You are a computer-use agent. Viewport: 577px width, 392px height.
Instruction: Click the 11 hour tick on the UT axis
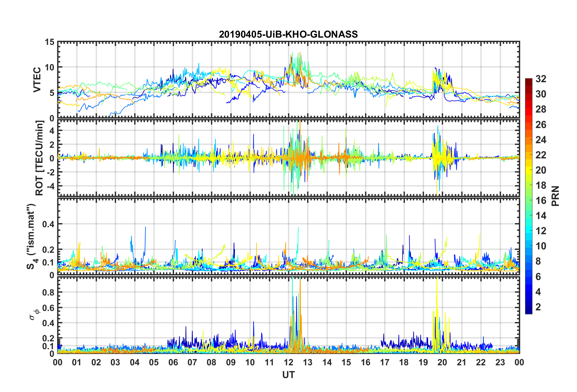tap(269, 362)
